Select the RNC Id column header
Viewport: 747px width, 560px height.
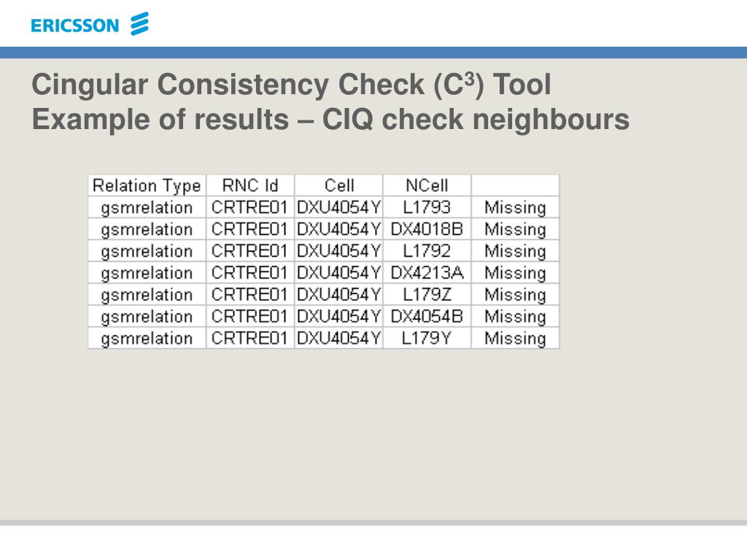(250, 185)
